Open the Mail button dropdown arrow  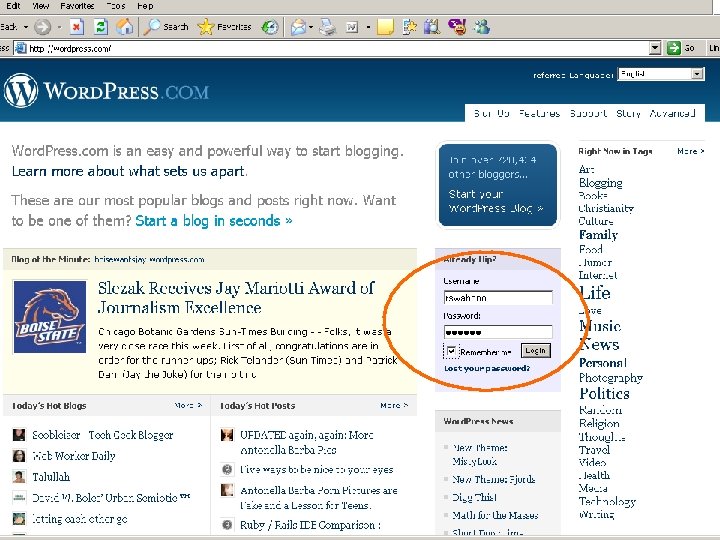point(311,27)
